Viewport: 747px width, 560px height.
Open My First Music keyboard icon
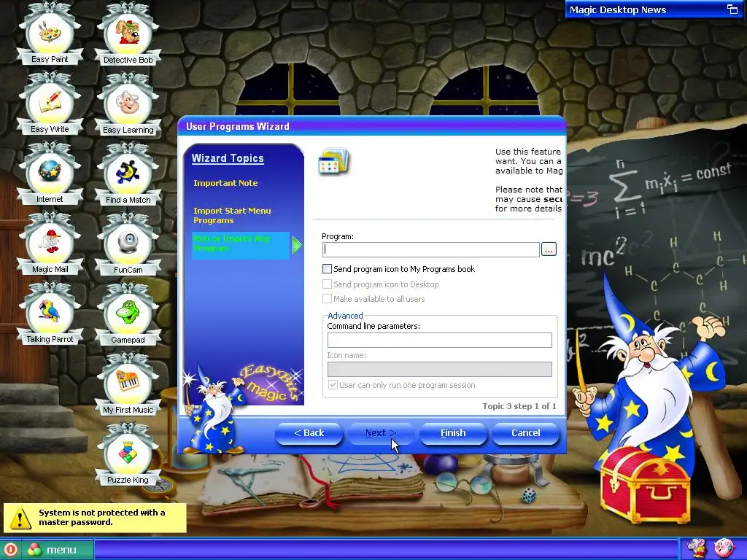point(128,384)
